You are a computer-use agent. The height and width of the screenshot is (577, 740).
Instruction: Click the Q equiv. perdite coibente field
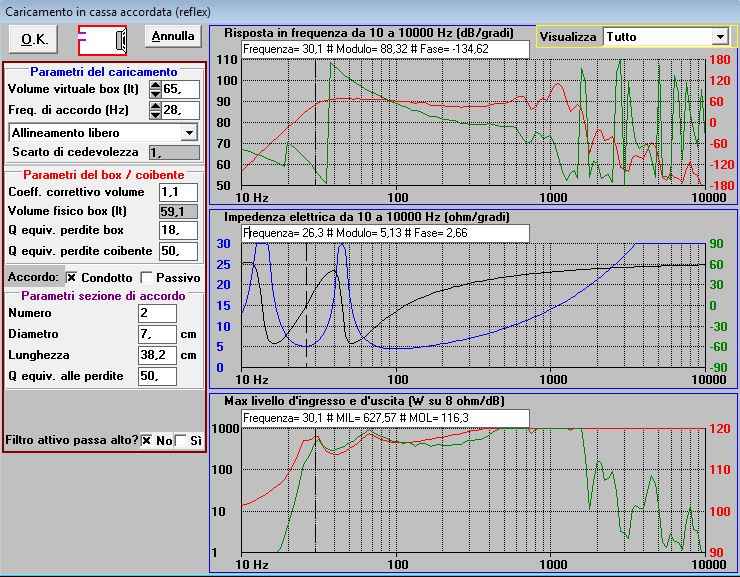[x=178, y=251]
